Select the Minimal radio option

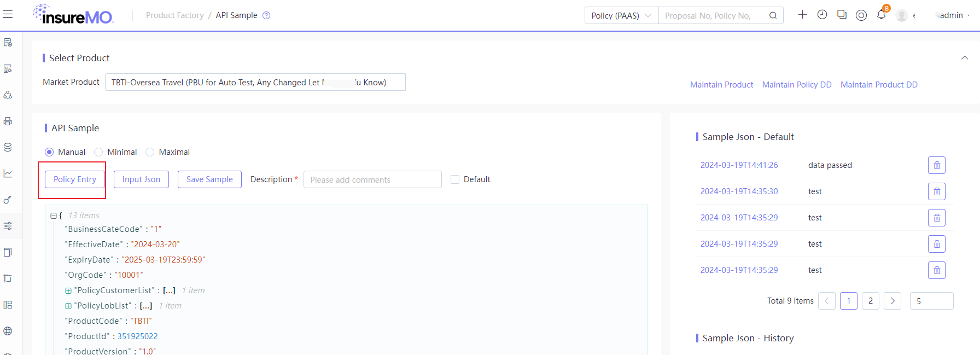(x=98, y=152)
